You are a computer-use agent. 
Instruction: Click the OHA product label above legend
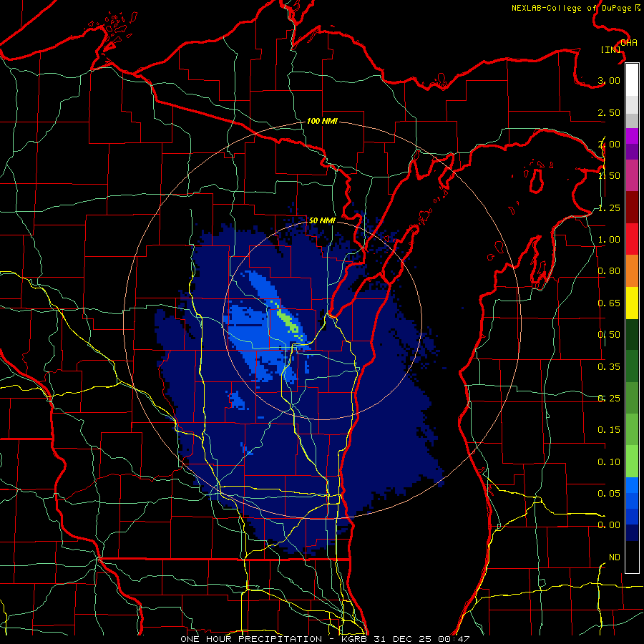pos(629,43)
